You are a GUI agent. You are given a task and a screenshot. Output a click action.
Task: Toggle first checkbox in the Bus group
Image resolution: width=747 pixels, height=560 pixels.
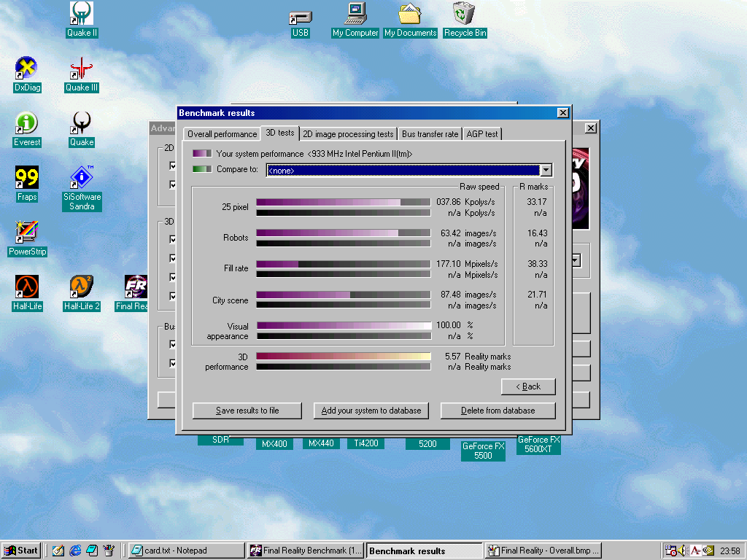pos(173,344)
